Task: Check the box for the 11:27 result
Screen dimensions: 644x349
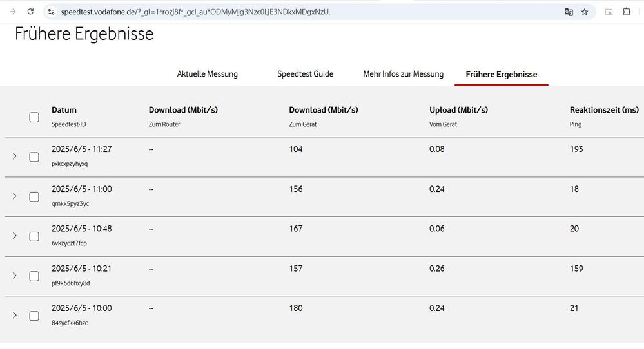Action: click(x=34, y=157)
